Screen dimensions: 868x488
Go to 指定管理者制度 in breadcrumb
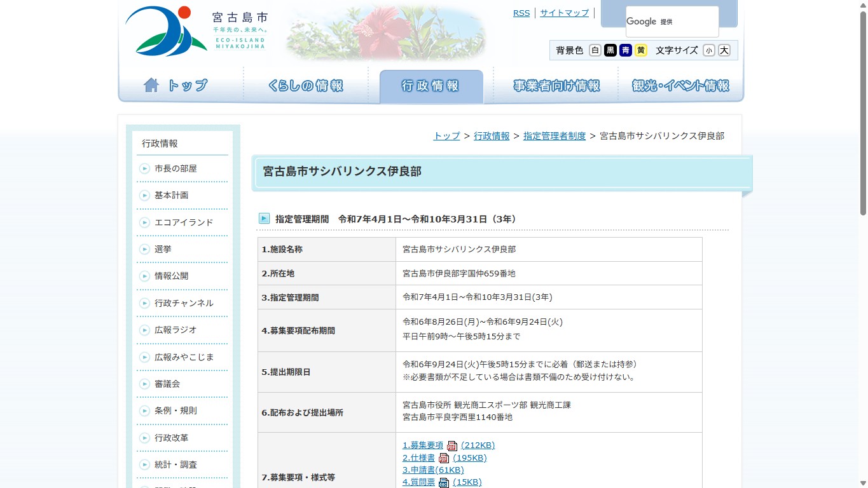(x=555, y=136)
